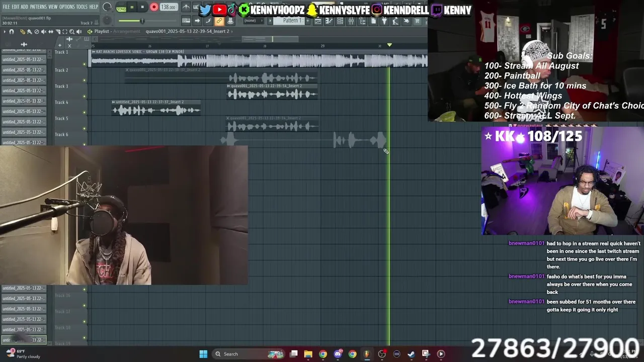Click the Playlist speaker icon next to the title
This screenshot has width=644, height=362.
tap(90, 32)
